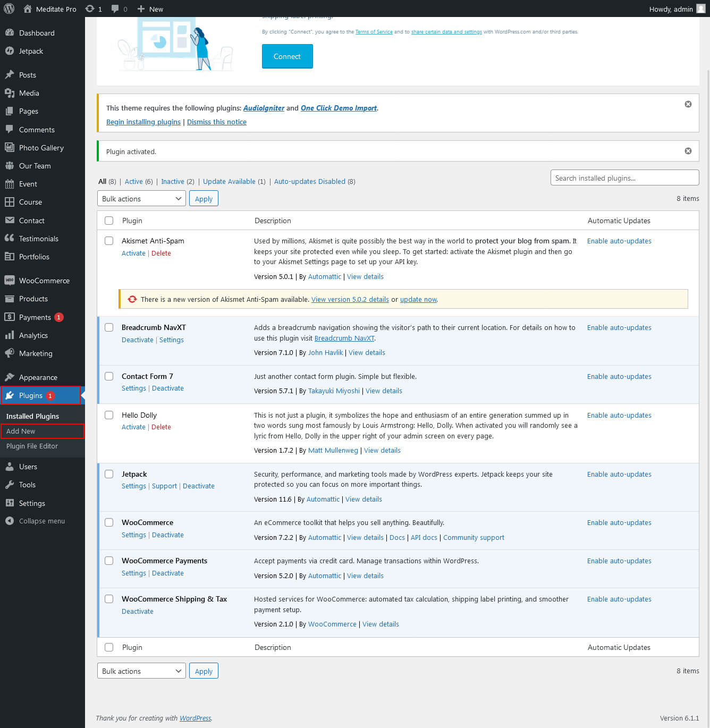Click the WooCommerce sidebar icon

pos(10,280)
